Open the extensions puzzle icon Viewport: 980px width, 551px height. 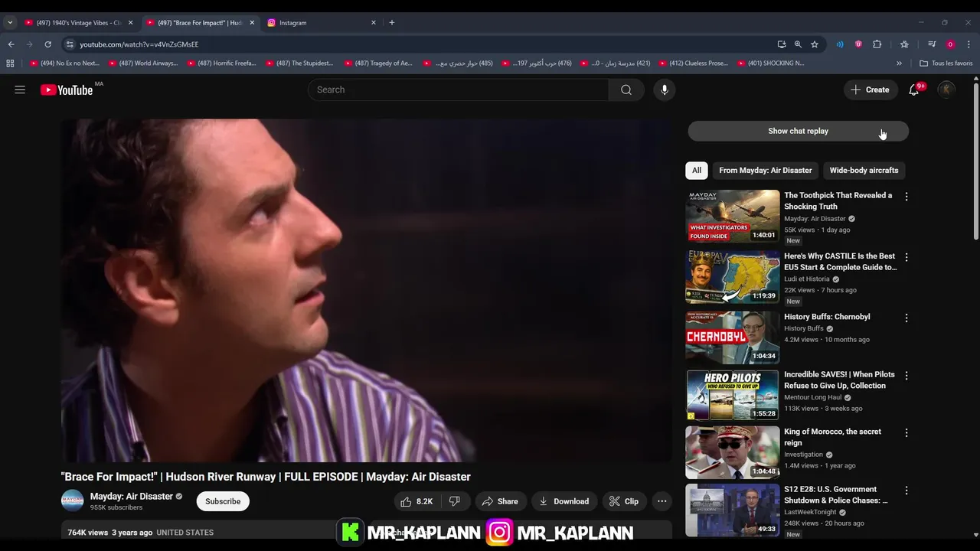pyautogui.click(x=877, y=44)
